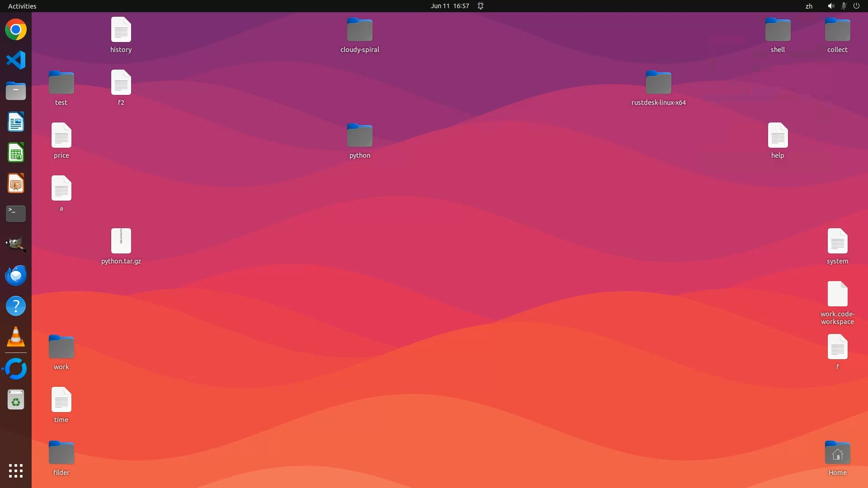Click the Activities menu in top bar
868x488 pixels.
pyautogui.click(x=22, y=6)
